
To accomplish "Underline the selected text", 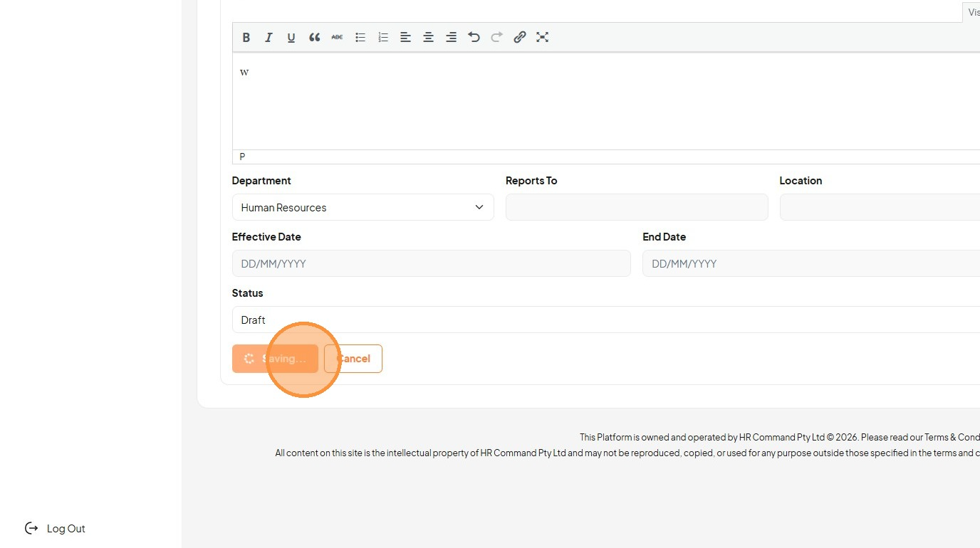I will click(x=291, y=38).
